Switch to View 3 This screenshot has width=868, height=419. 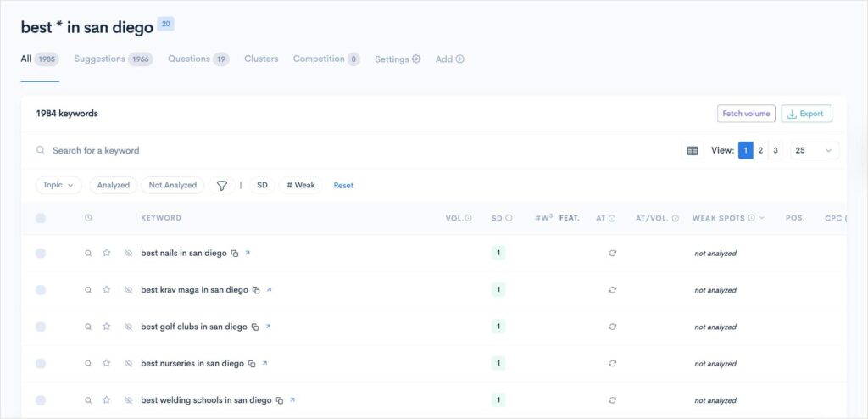[x=776, y=151]
